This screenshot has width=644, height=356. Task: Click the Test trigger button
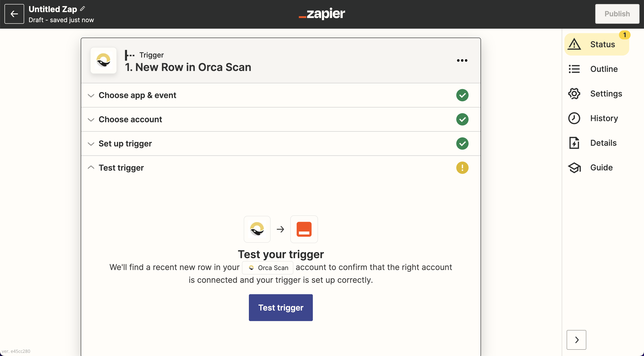[x=281, y=307]
